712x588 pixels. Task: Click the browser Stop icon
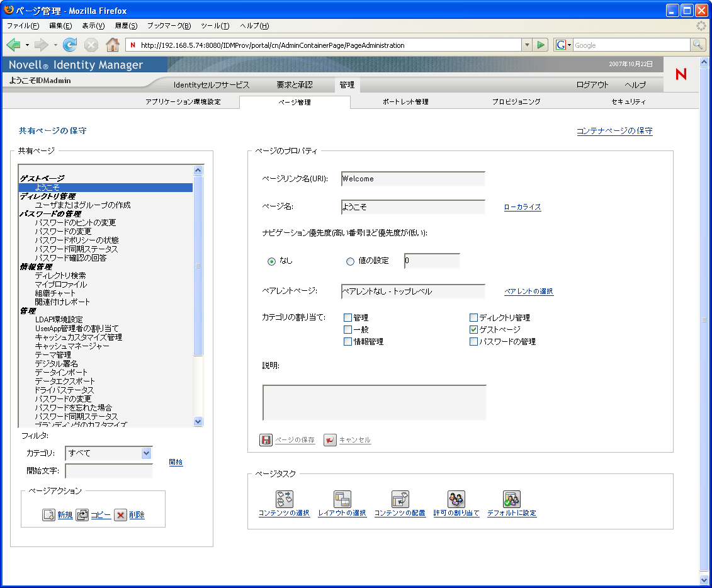tap(91, 45)
